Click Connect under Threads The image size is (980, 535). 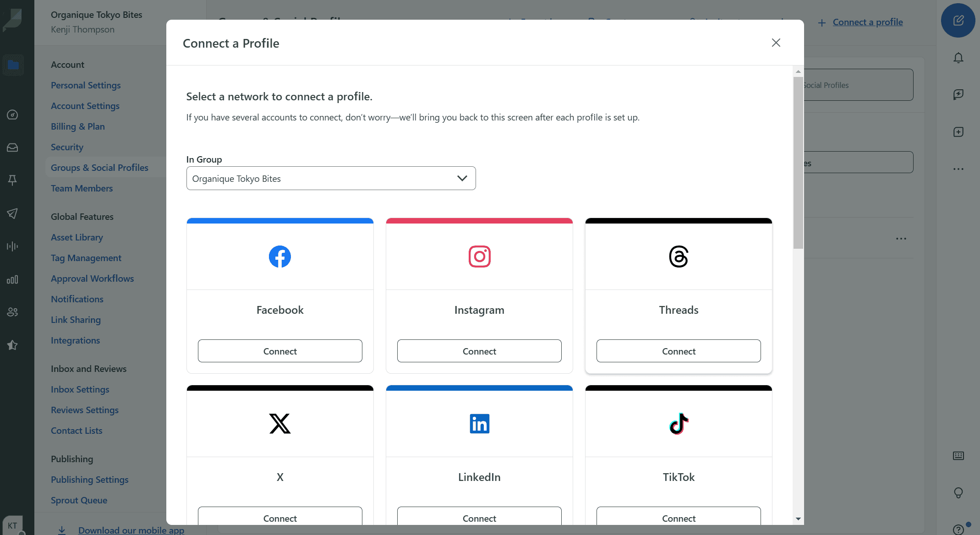coord(679,351)
